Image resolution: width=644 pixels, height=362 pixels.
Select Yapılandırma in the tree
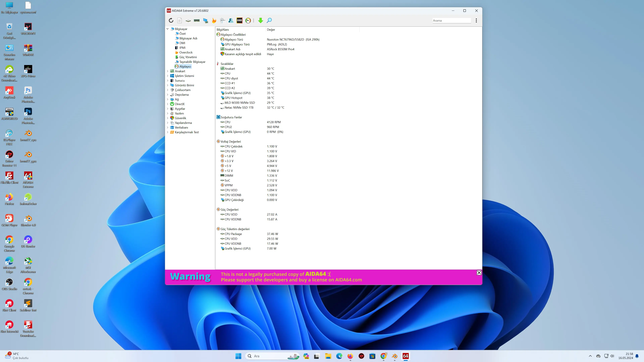[x=183, y=123]
